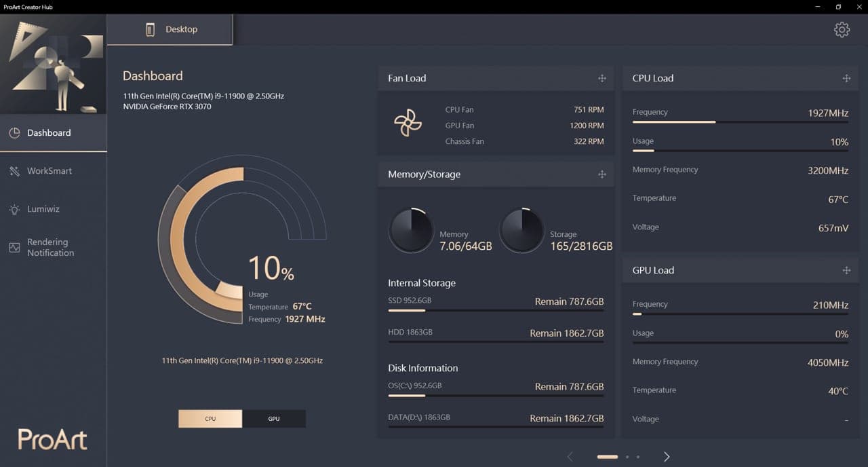Click HDD 1863GB label

pyautogui.click(x=410, y=333)
